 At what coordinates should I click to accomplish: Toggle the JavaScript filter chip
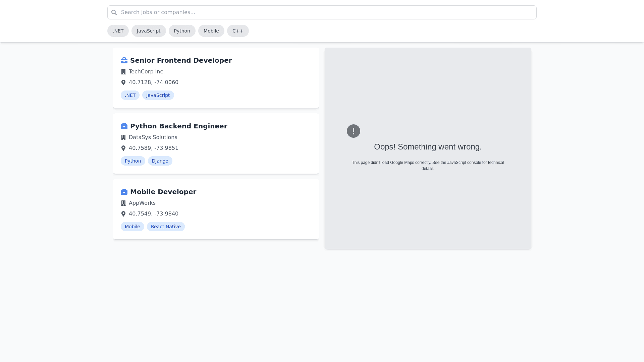coord(149,31)
